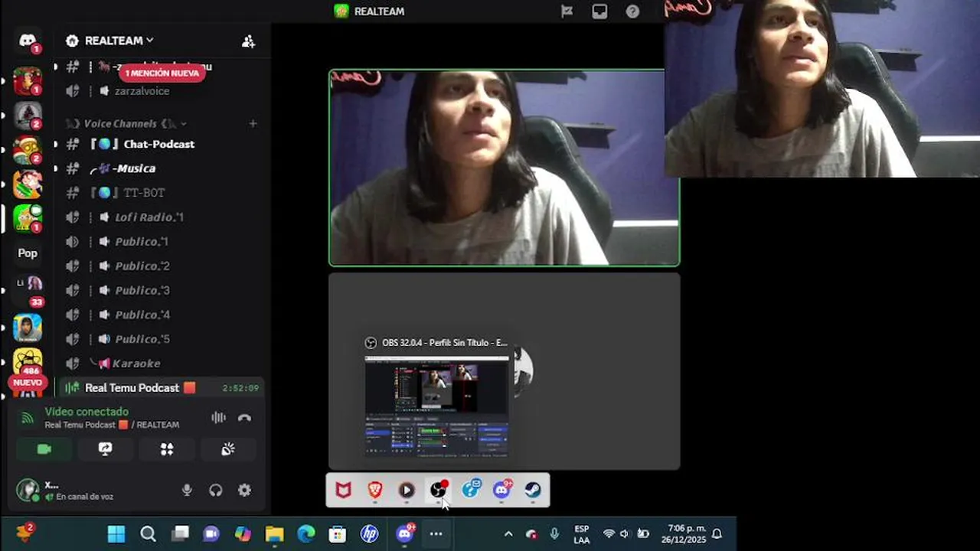The width and height of the screenshot is (980, 551).
Task: Open Windows taskbar search
Action: tap(148, 534)
